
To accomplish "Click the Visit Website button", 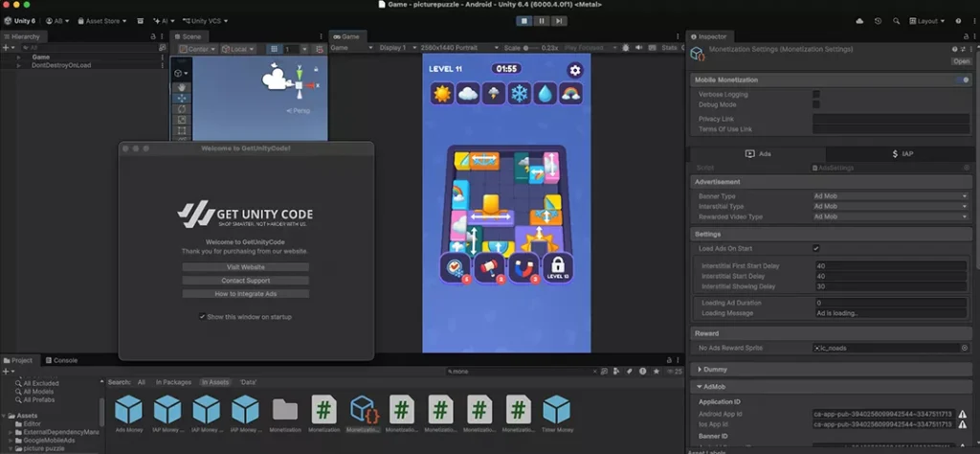I will click(245, 267).
